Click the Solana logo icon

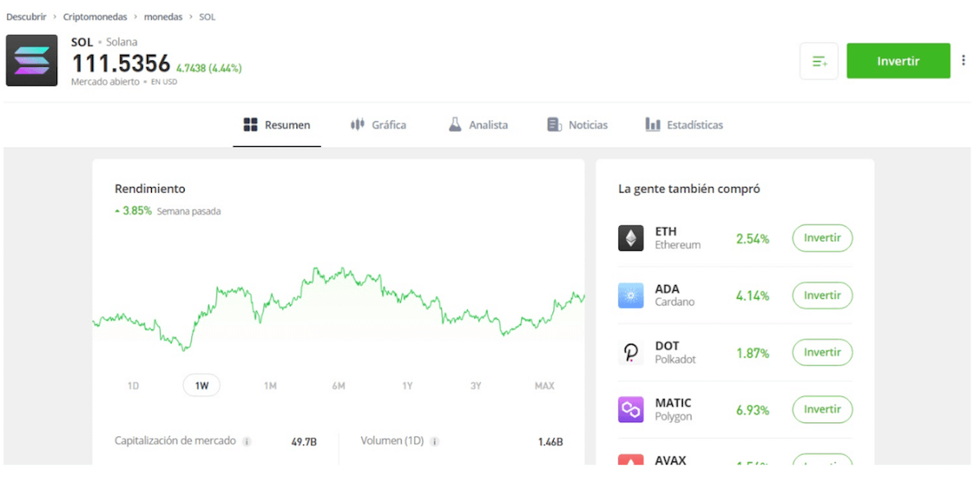[31, 60]
